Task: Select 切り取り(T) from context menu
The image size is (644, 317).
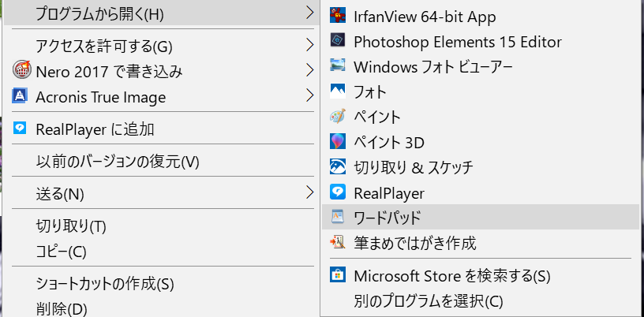Action: [x=162, y=226]
